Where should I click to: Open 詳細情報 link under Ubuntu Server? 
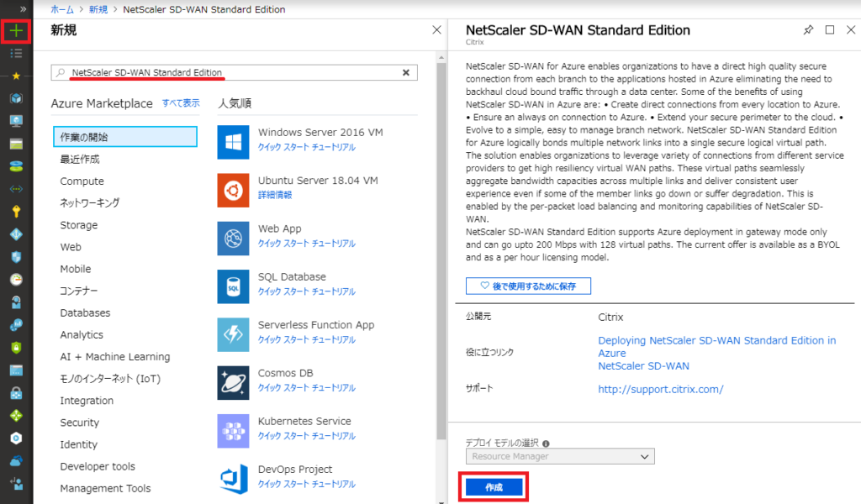point(275,195)
